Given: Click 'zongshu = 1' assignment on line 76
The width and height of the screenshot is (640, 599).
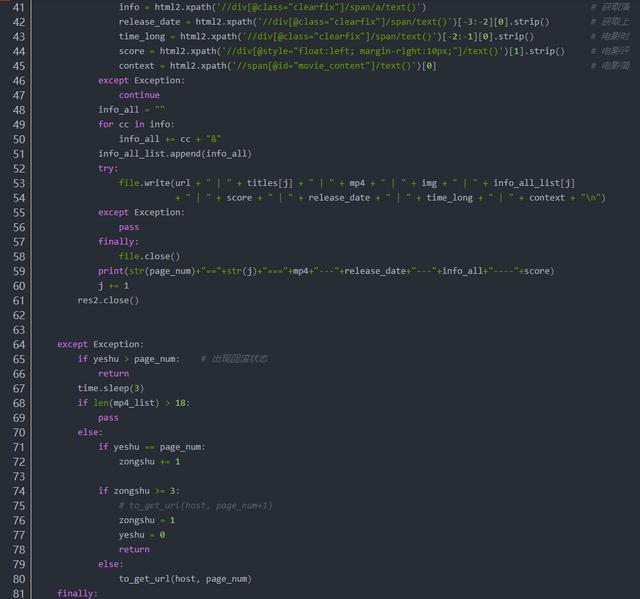Looking at the screenshot, I should [x=147, y=520].
